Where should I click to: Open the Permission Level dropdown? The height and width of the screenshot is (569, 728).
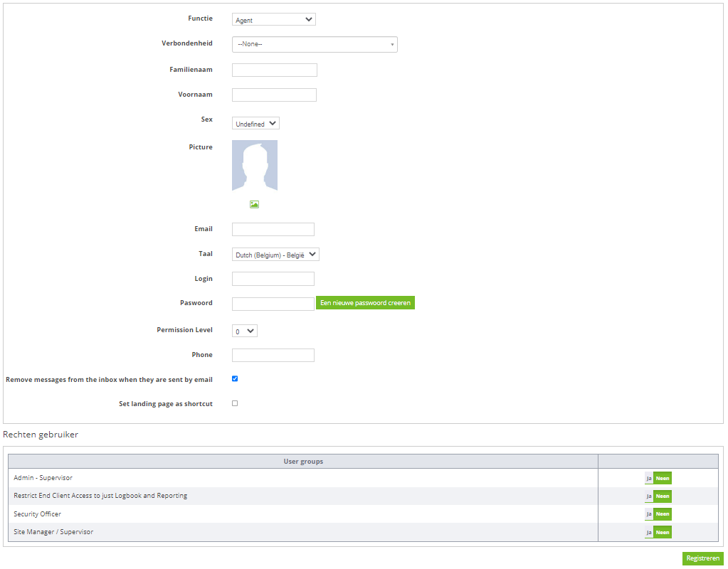244,331
